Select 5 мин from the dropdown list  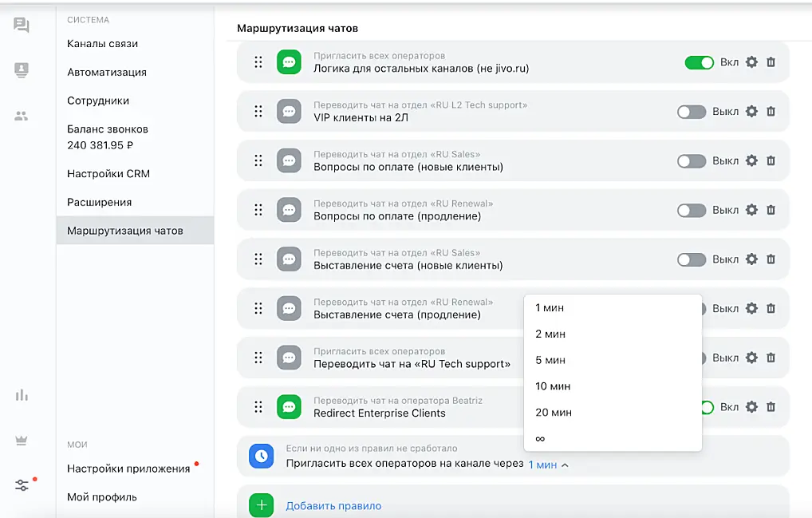click(x=550, y=360)
